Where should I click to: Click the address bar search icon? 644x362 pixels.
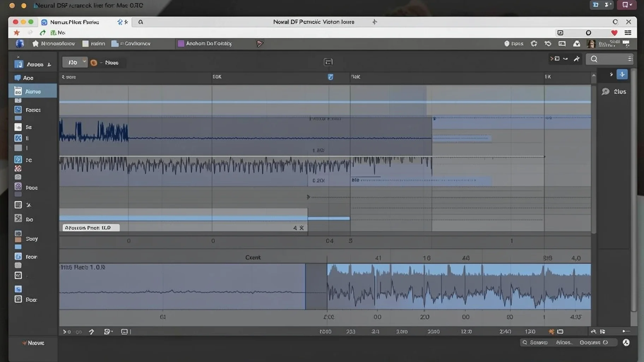[x=141, y=22]
